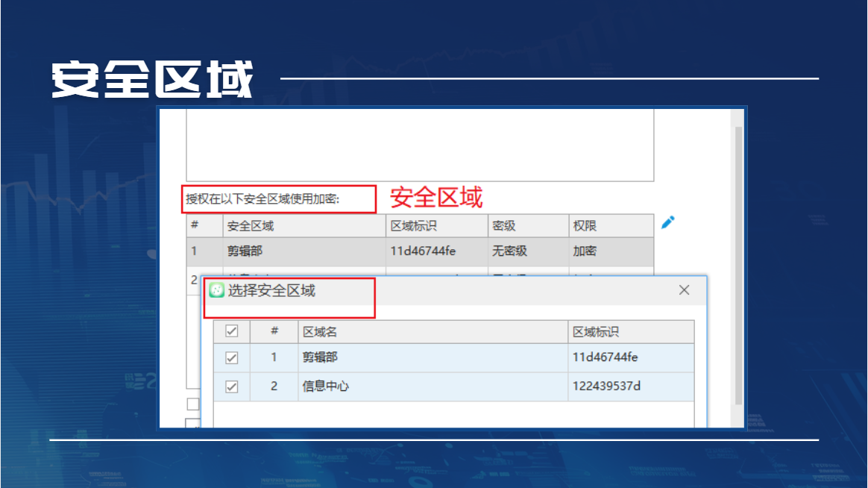This screenshot has height=488, width=868.
Task: Click identifier 11d46744fe in dialog
Action: (605, 357)
